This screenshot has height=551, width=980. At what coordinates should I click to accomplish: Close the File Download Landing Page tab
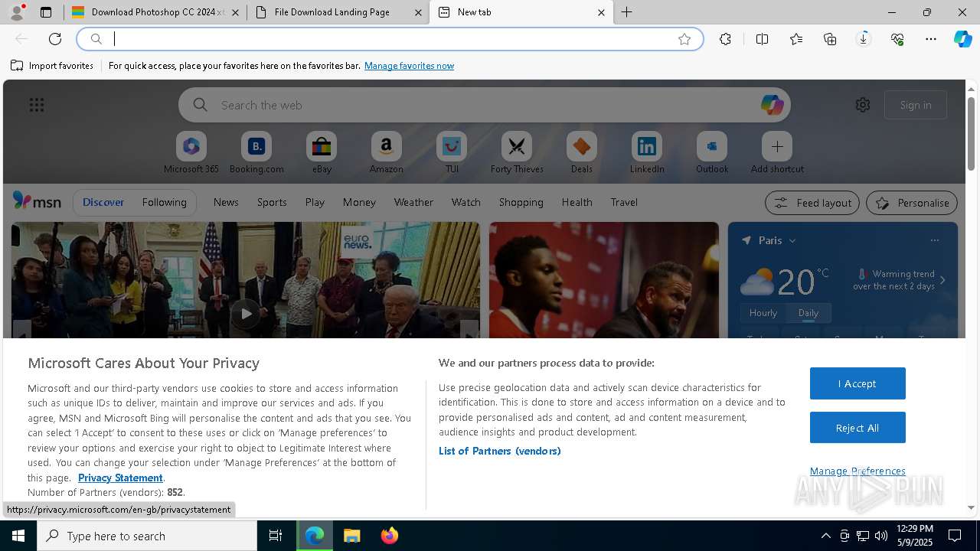pos(418,12)
